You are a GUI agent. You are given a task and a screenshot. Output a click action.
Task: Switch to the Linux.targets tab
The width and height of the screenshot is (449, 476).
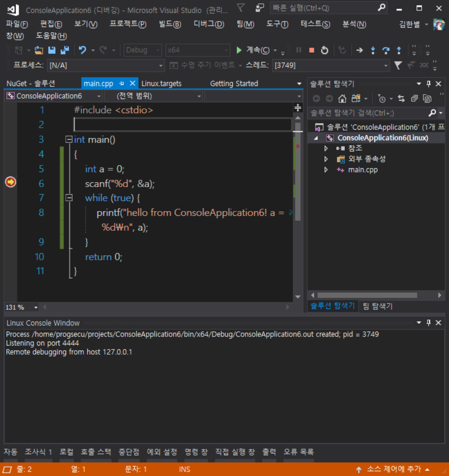point(161,83)
